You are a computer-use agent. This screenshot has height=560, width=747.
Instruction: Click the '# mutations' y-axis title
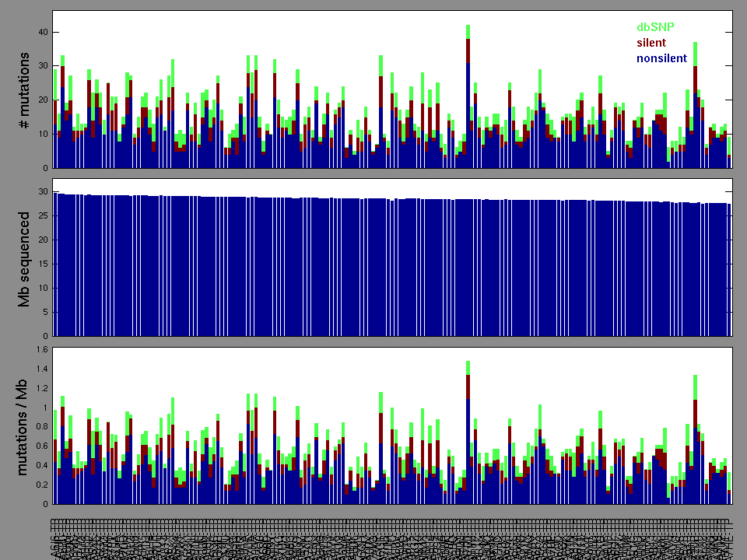coord(24,89)
